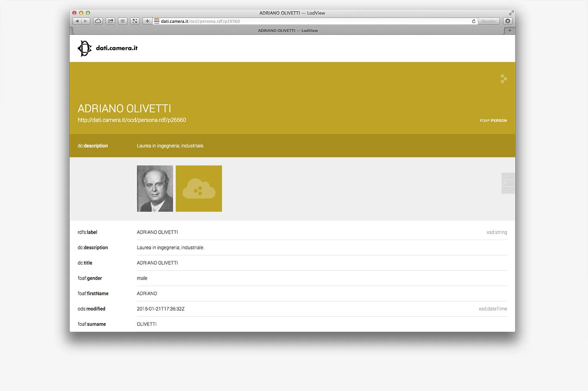Click dc:description in the gold band
The width and height of the screenshot is (588, 391).
pos(93,145)
